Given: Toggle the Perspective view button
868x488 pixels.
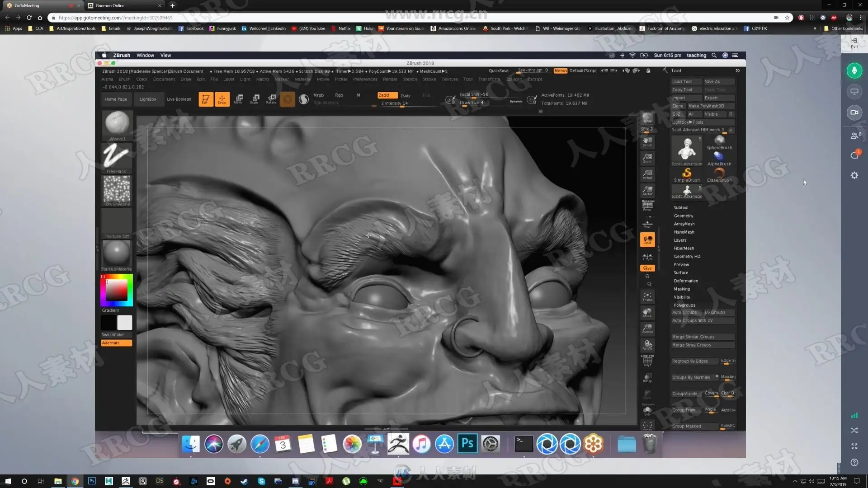Looking at the screenshot, I should (x=647, y=205).
